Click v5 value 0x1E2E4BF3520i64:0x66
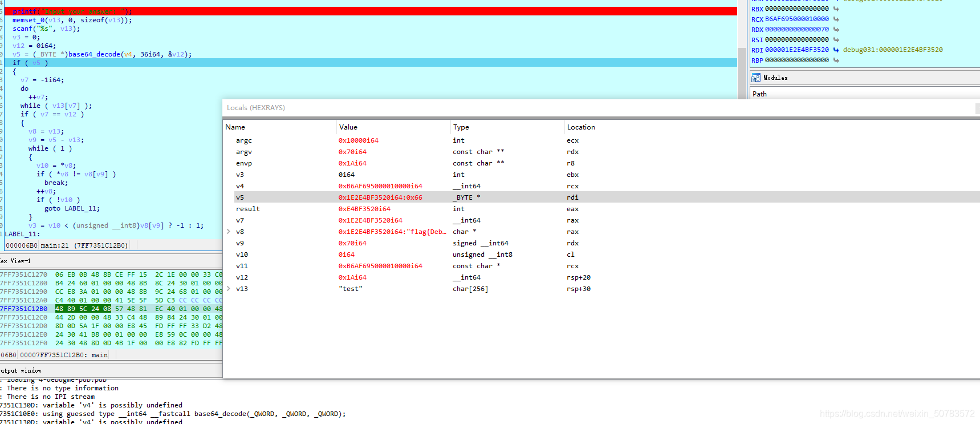 (380, 197)
